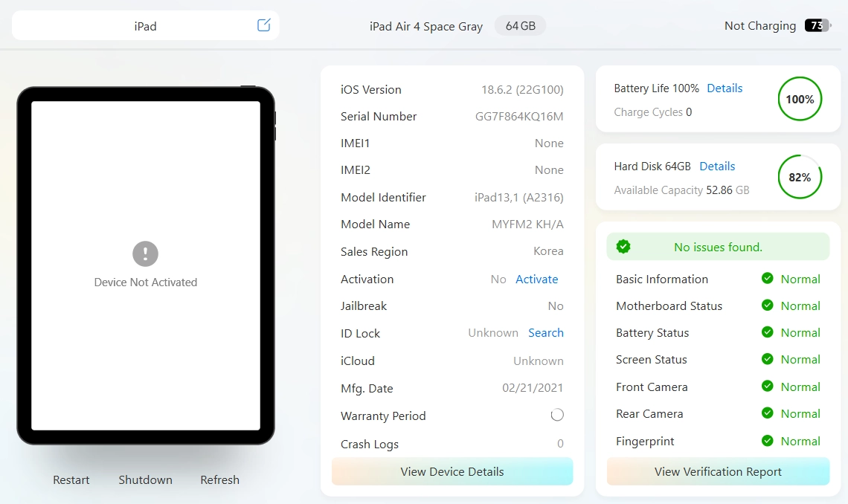The image size is (848, 504).
Task: Select the iPad device name field
Action: [146, 25]
